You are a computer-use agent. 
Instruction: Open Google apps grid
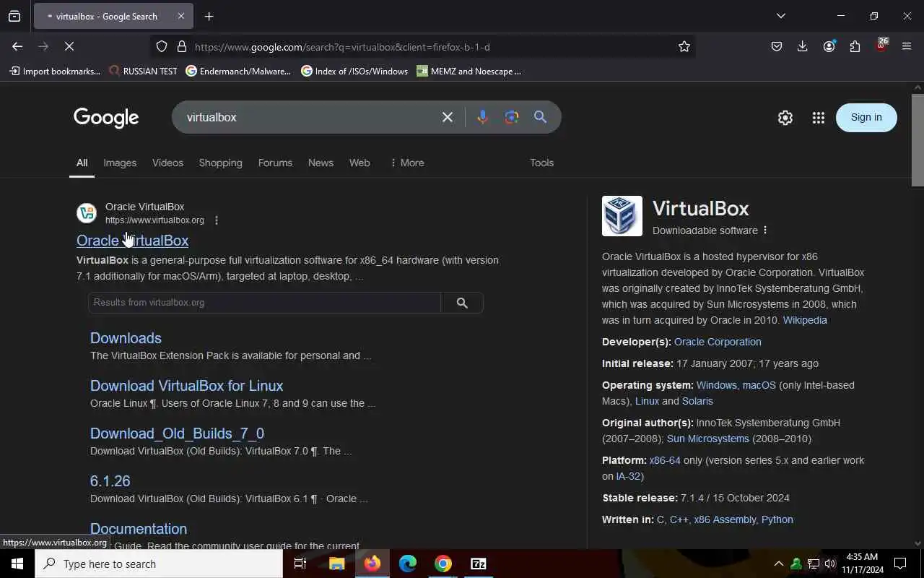pyautogui.click(x=818, y=118)
